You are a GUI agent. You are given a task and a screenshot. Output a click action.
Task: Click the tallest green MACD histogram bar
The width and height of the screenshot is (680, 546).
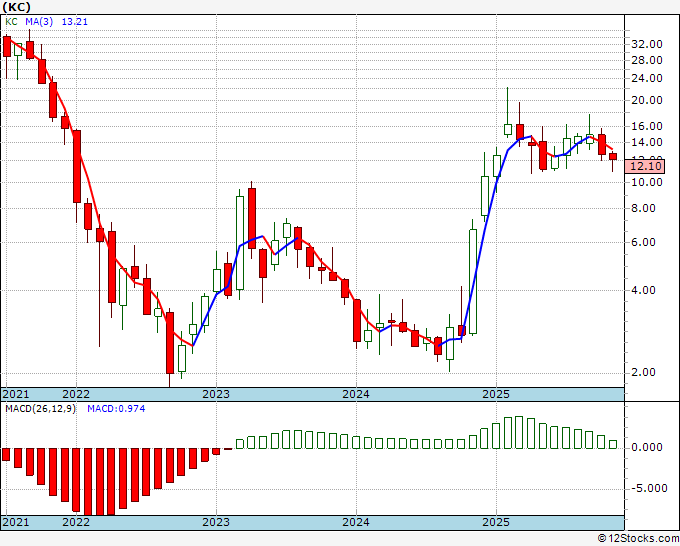(519, 432)
